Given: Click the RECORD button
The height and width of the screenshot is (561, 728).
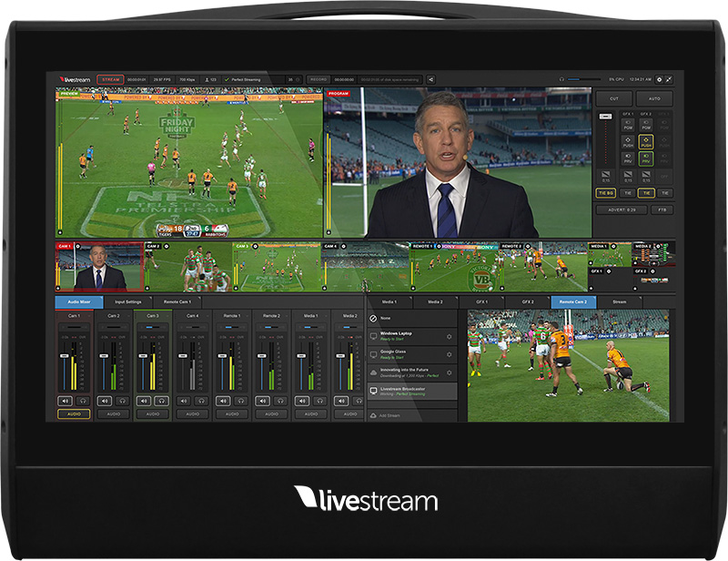Looking at the screenshot, I should click(x=318, y=79).
